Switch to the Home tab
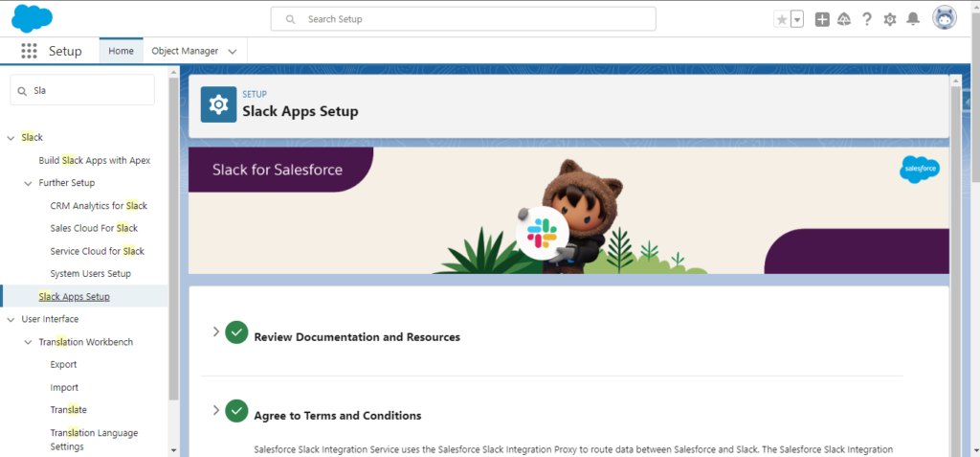 (122, 51)
